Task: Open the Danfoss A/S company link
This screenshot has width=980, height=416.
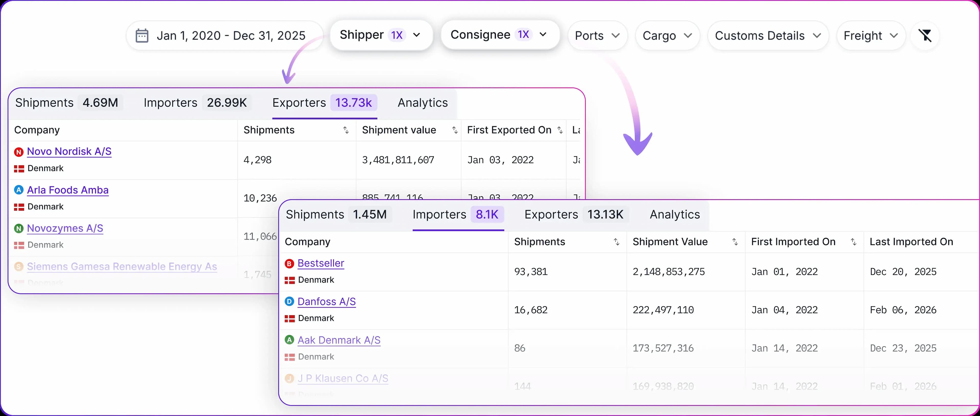Action: pos(326,302)
